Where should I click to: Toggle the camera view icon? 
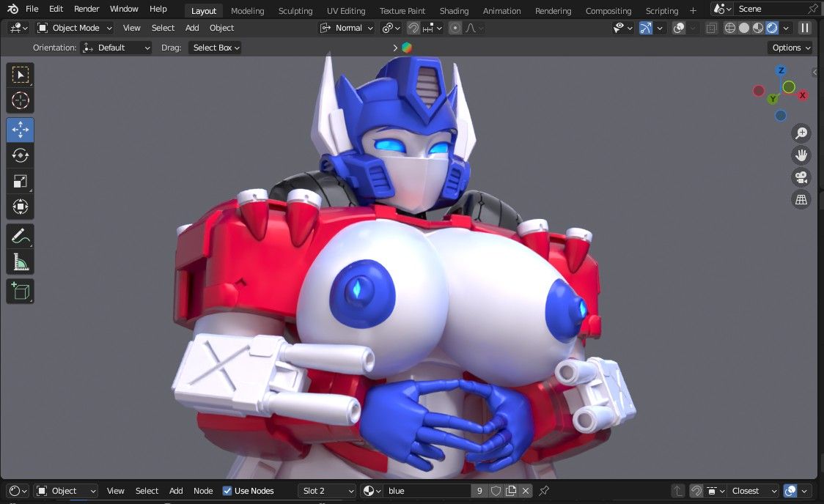click(x=801, y=177)
